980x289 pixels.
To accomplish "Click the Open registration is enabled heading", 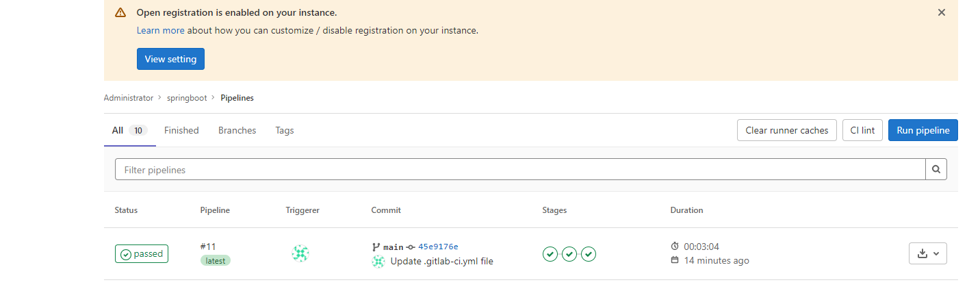I will tap(237, 12).
